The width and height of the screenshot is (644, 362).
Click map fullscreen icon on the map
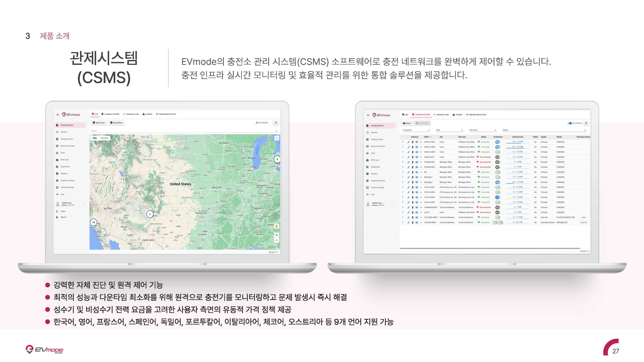(276, 138)
